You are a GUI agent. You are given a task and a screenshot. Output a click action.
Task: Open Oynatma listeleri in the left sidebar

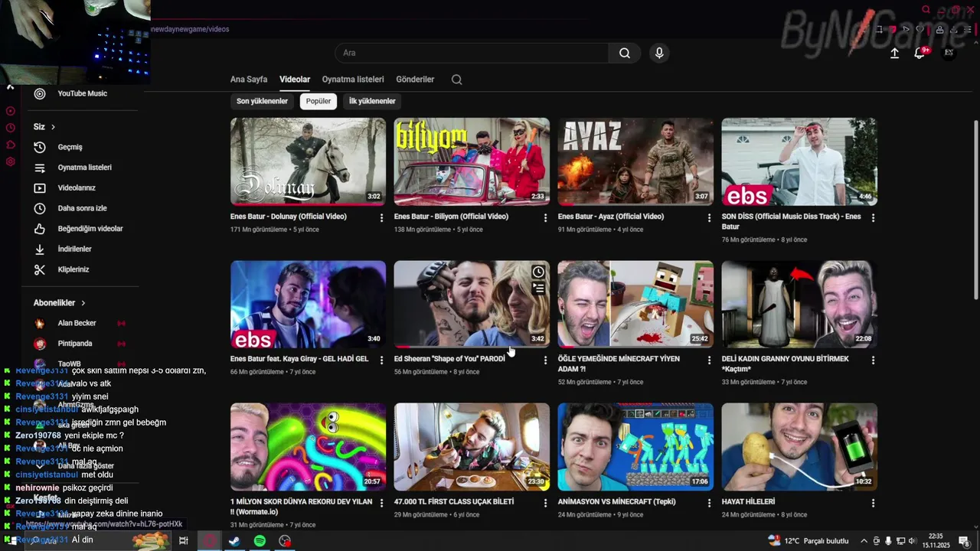(x=84, y=168)
